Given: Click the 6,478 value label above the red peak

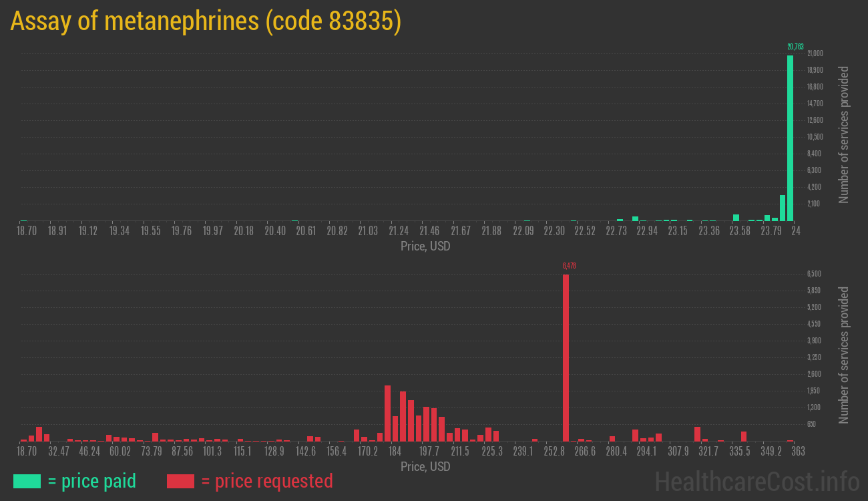Looking at the screenshot, I should point(569,265).
